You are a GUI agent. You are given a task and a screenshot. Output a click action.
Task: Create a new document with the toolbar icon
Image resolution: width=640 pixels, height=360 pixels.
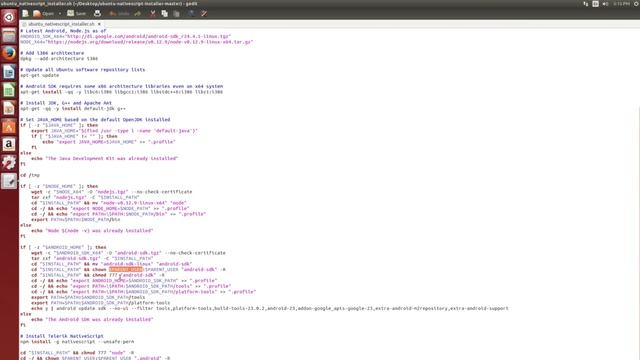[x=25, y=13]
